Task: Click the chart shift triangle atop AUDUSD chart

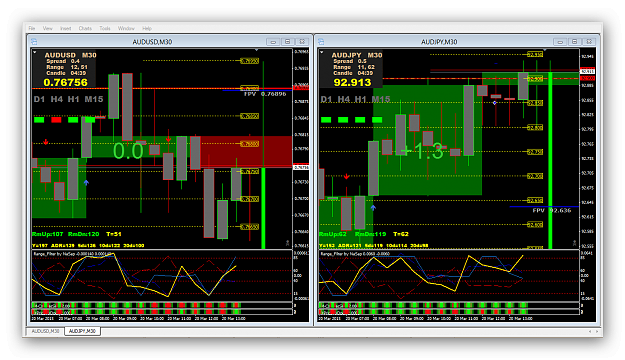Action: (256, 50)
